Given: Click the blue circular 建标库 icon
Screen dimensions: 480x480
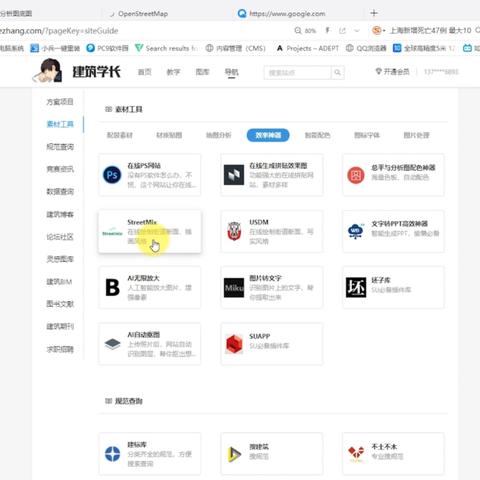Looking at the screenshot, I should coord(112,454).
